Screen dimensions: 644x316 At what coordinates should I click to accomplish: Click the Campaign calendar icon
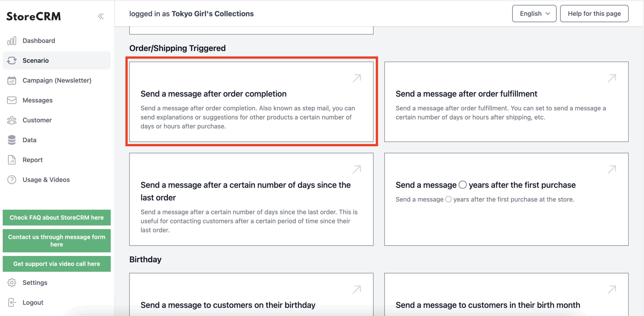point(12,80)
